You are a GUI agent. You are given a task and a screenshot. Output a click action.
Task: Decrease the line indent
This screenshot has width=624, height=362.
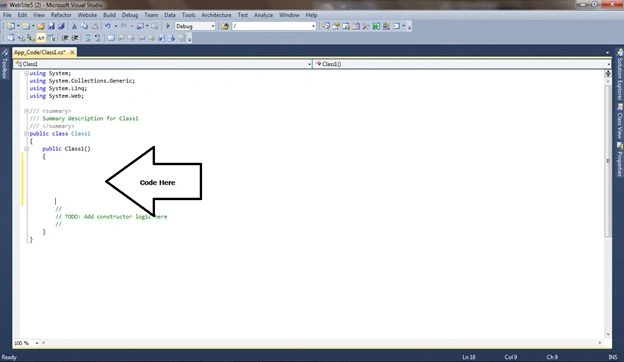pyautogui.click(x=64, y=38)
